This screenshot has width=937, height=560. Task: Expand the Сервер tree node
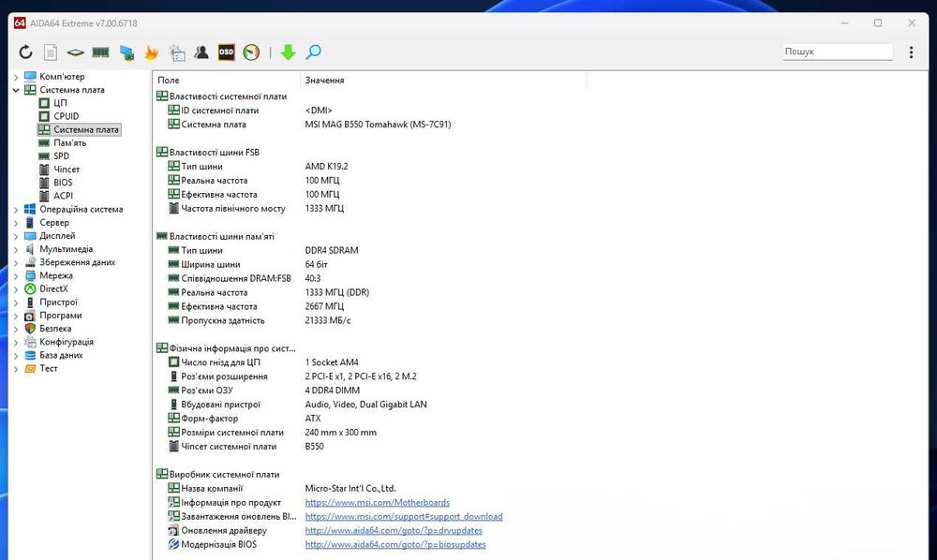coord(16,223)
